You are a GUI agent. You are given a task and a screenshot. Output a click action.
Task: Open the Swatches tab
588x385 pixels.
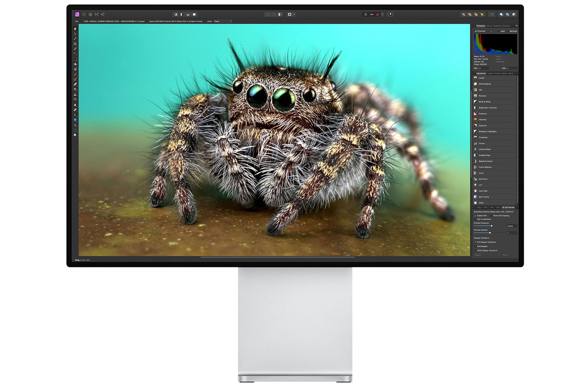click(x=497, y=26)
